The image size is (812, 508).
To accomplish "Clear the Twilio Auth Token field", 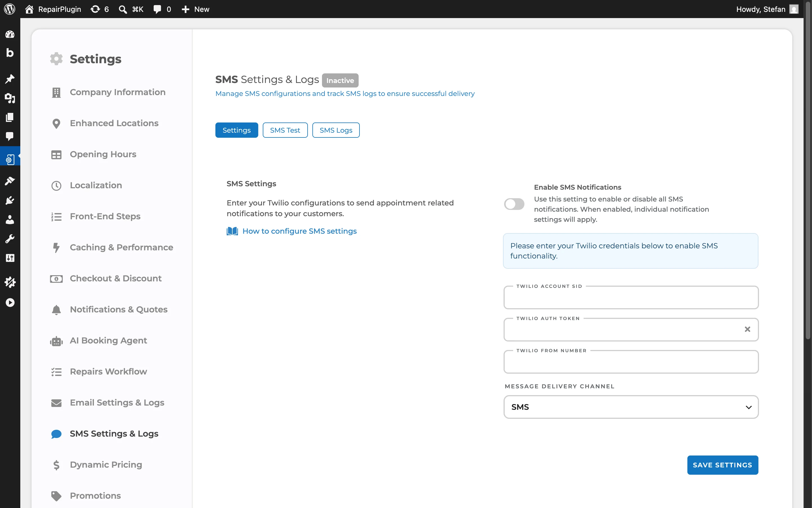I will (x=747, y=329).
